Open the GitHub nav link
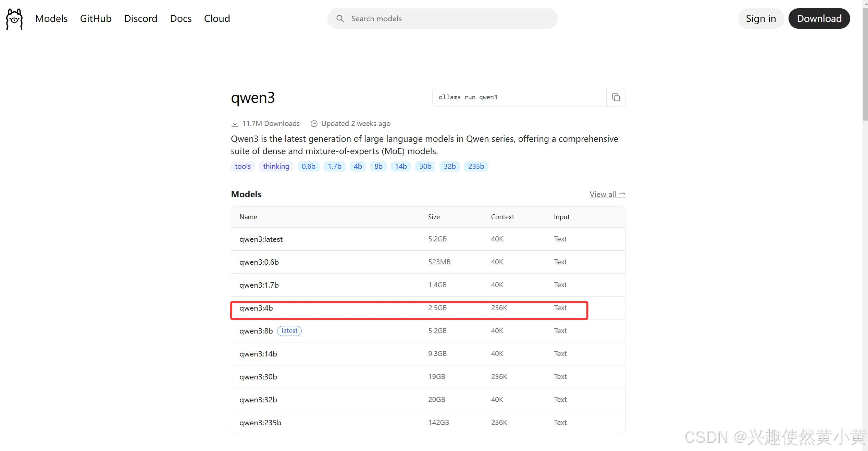Screen dimensions: 868x451 [96, 18]
